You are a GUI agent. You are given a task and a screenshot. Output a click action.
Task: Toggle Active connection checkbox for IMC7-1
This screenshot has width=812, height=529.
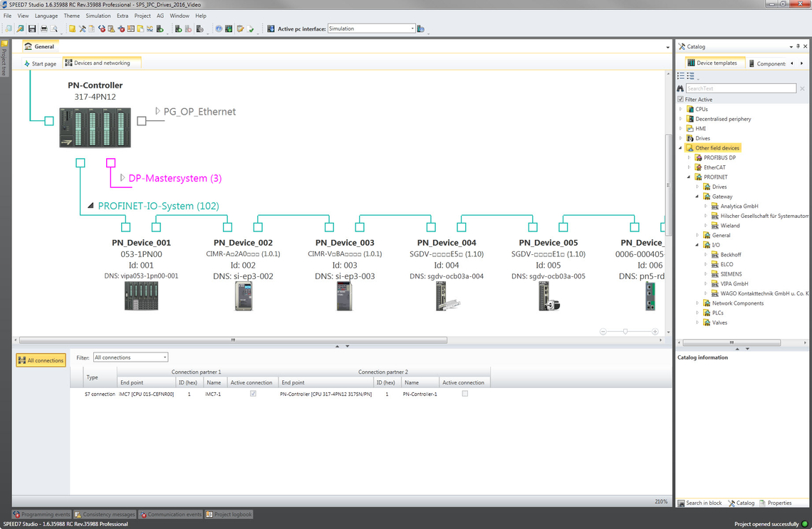click(x=253, y=394)
